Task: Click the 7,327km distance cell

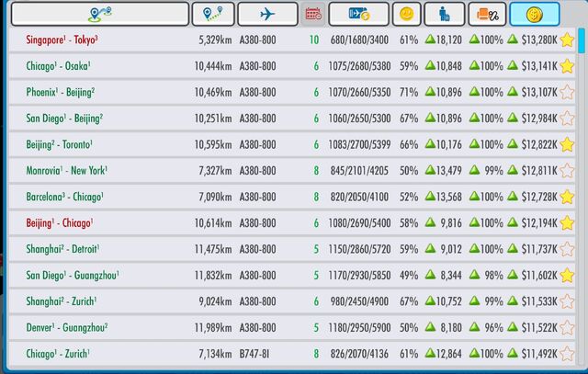Action: point(215,171)
